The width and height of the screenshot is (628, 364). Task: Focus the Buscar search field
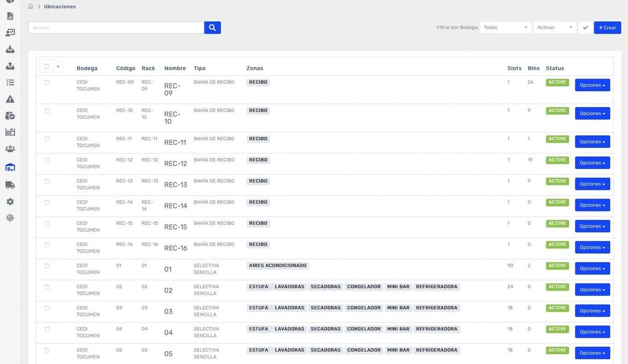click(x=116, y=27)
